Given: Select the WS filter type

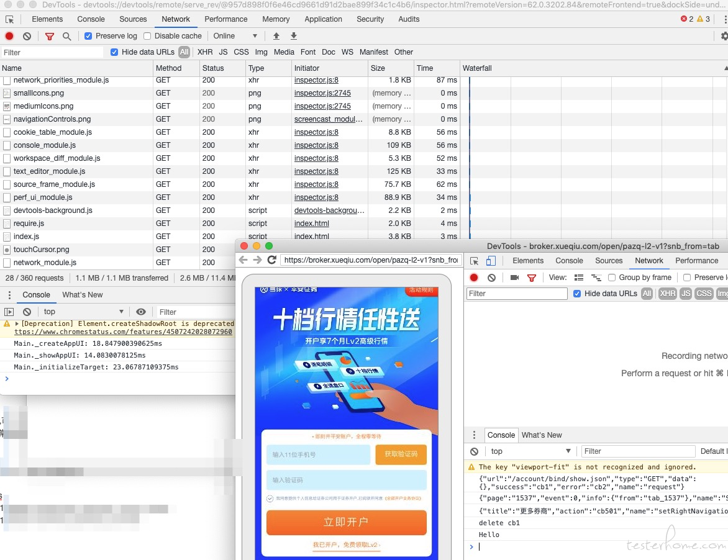Looking at the screenshot, I should point(347,52).
